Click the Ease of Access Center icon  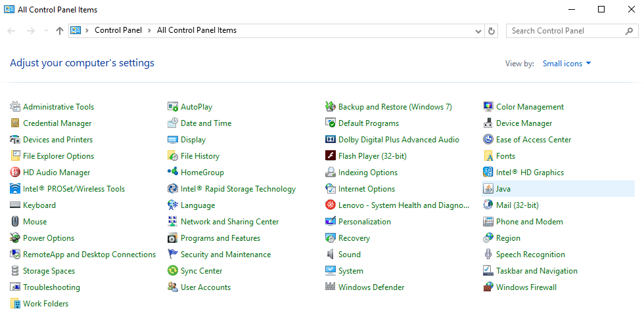click(x=488, y=140)
